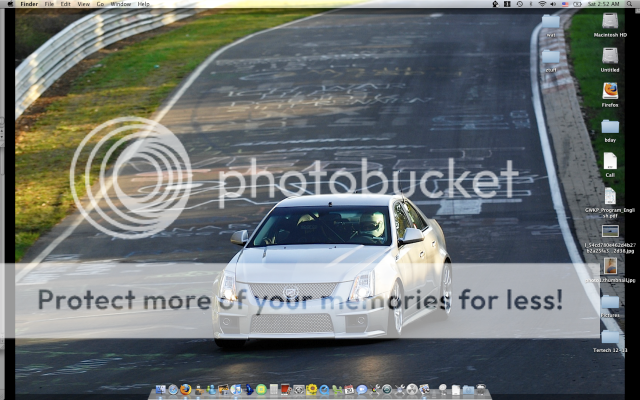
Task: Launch Firefox from the dock
Action: click(186, 389)
